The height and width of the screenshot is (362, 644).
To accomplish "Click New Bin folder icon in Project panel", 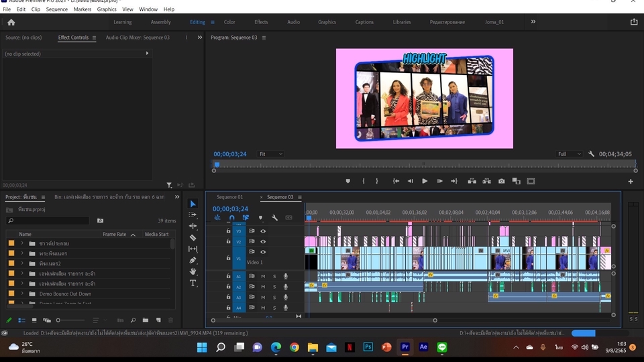I will [146, 320].
